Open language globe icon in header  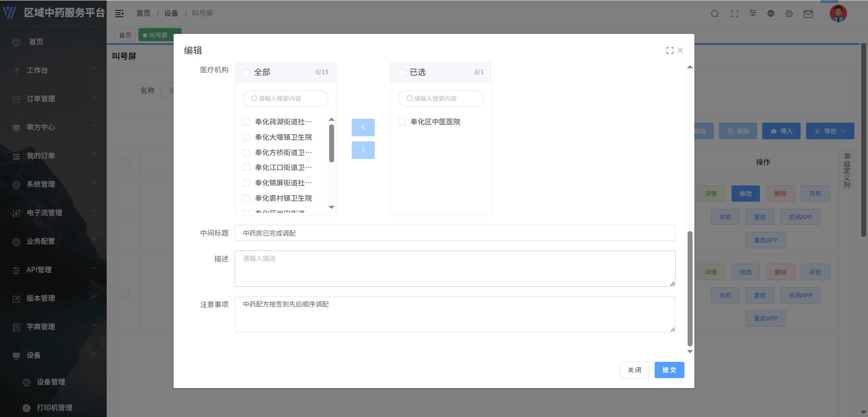[771, 14]
